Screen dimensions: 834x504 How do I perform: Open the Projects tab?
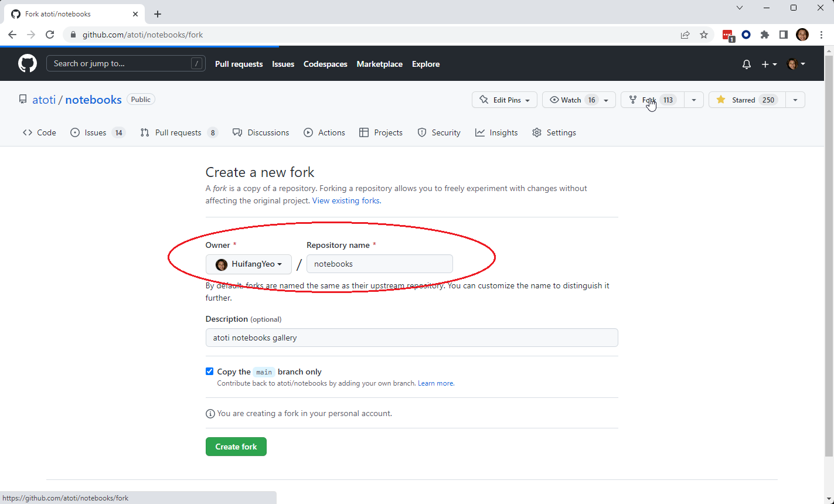pos(381,132)
